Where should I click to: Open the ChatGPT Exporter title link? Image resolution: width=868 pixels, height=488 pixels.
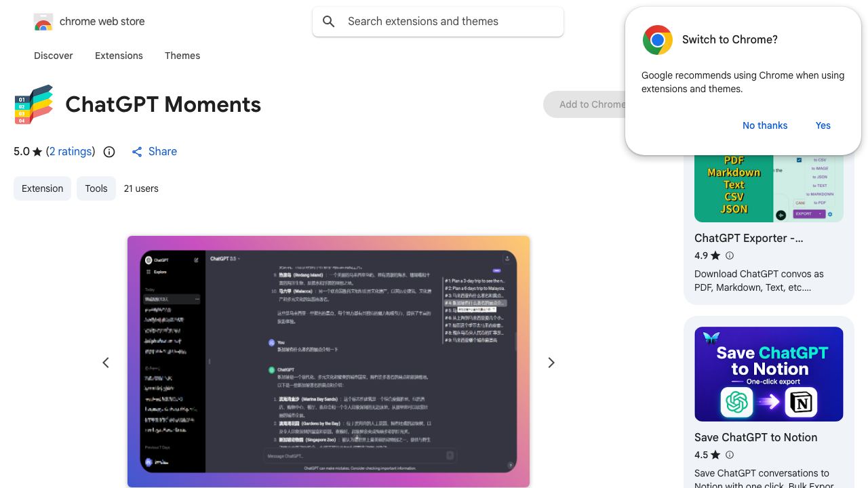(749, 239)
